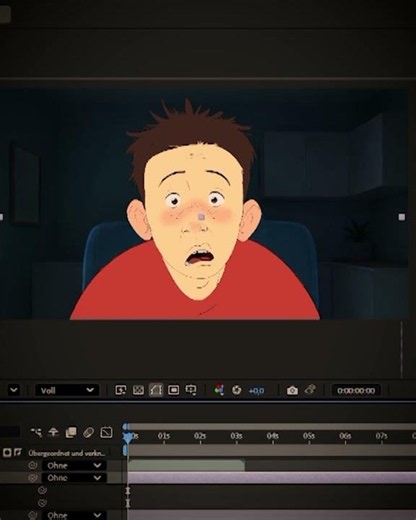
Task: Open the Graph Editor icon
Action: click(106, 433)
